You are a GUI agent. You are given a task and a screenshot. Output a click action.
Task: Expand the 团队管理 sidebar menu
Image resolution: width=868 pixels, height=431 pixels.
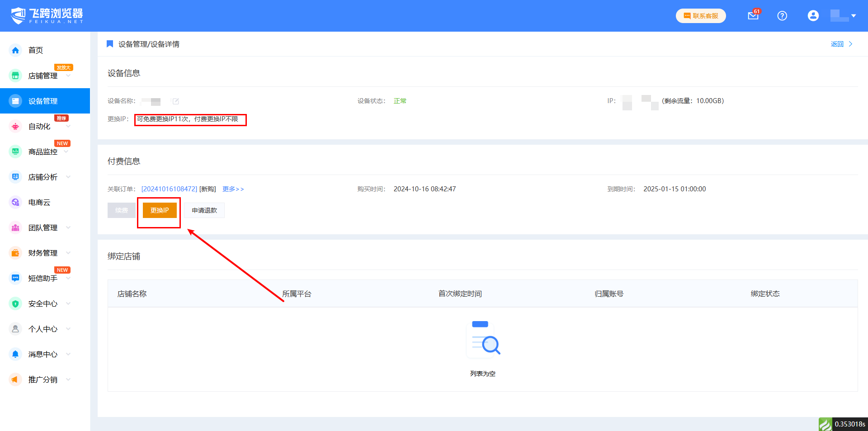(x=68, y=227)
